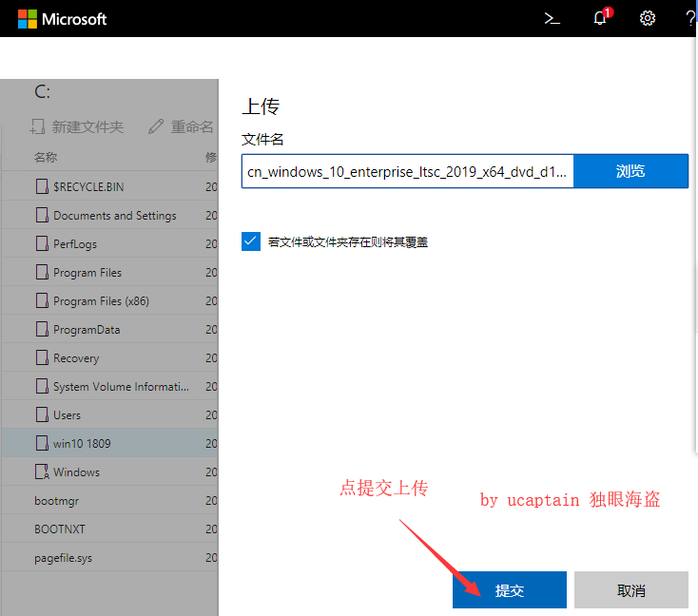The height and width of the screenshot is (616, 698).
Task: Select the Program Files (x86) folder icon
Action: click(x=42, y=300)
